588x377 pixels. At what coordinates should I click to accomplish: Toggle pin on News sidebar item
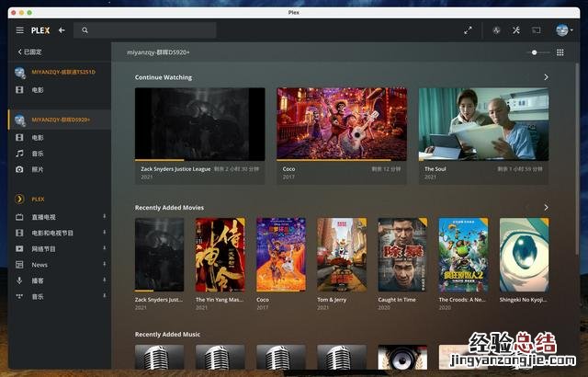tap(104, 265)
